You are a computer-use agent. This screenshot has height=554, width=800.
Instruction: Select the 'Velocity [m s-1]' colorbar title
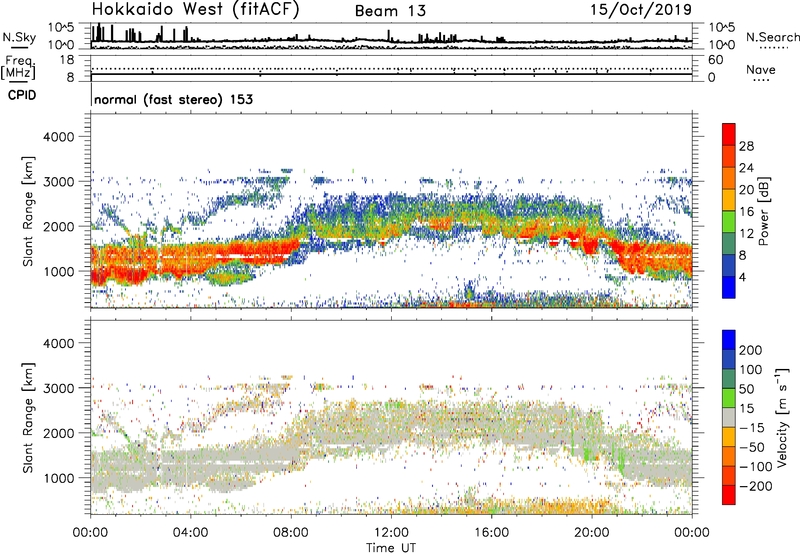(782, 417)
